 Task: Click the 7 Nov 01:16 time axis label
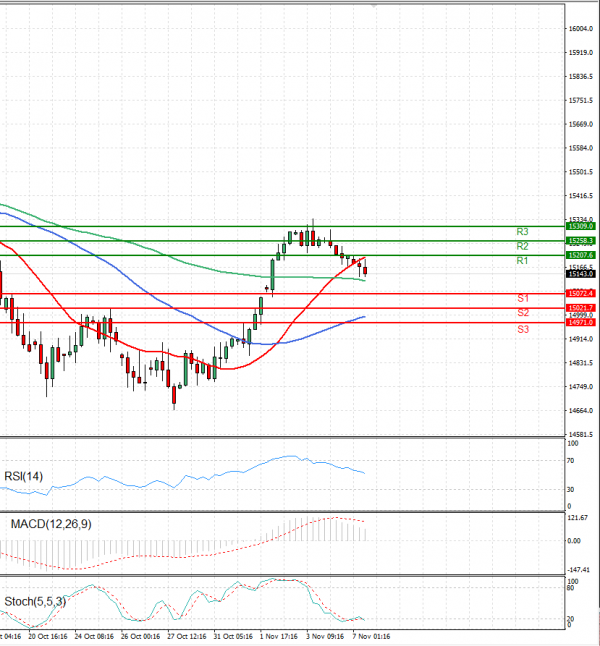372,634
